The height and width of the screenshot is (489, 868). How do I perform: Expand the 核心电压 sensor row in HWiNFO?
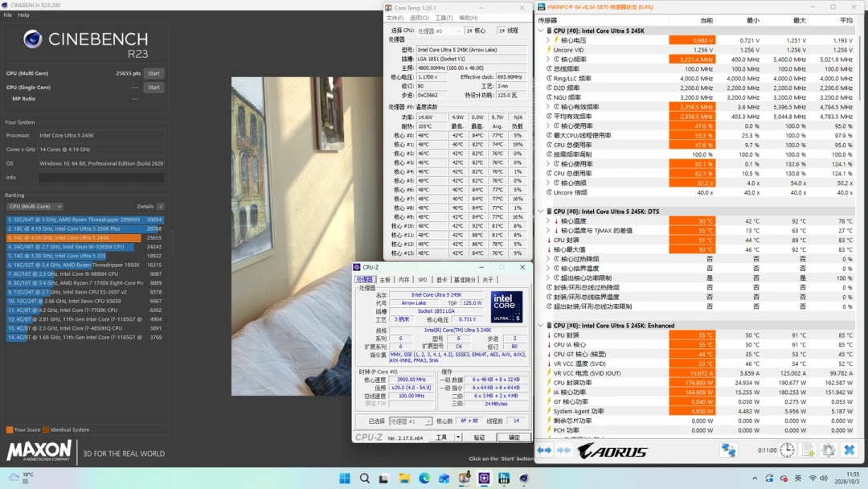(548, 40)
